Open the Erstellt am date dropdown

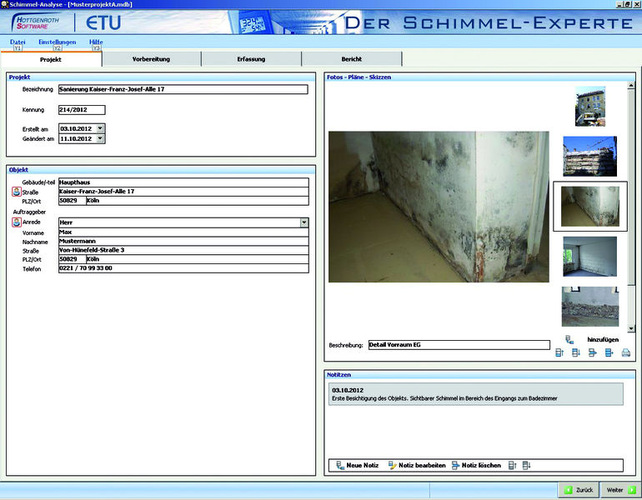pyautogui.click(x=100, y=129)
